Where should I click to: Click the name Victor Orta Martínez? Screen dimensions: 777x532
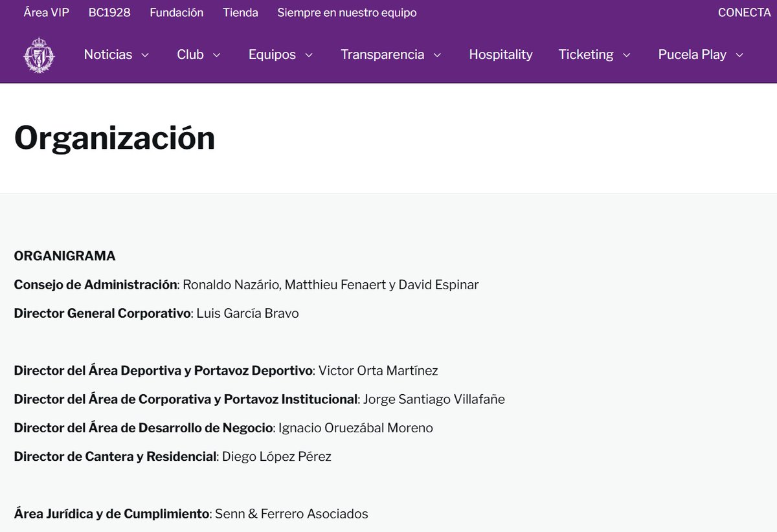tap(378, 371)
